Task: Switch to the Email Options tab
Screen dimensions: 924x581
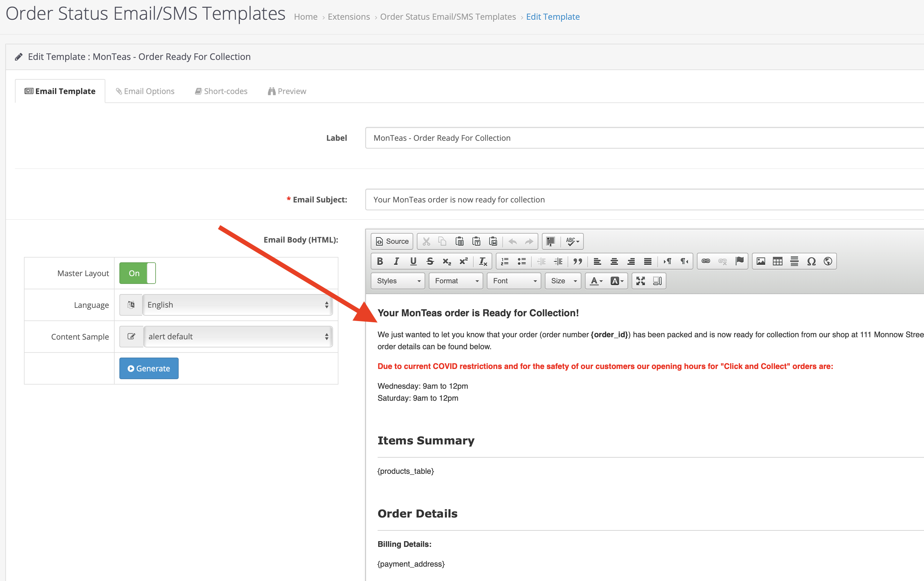Action: point(145,91)
